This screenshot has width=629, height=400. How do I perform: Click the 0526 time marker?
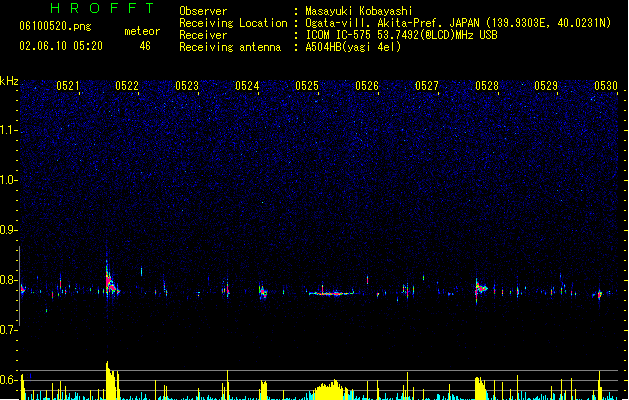click(367, 86)
